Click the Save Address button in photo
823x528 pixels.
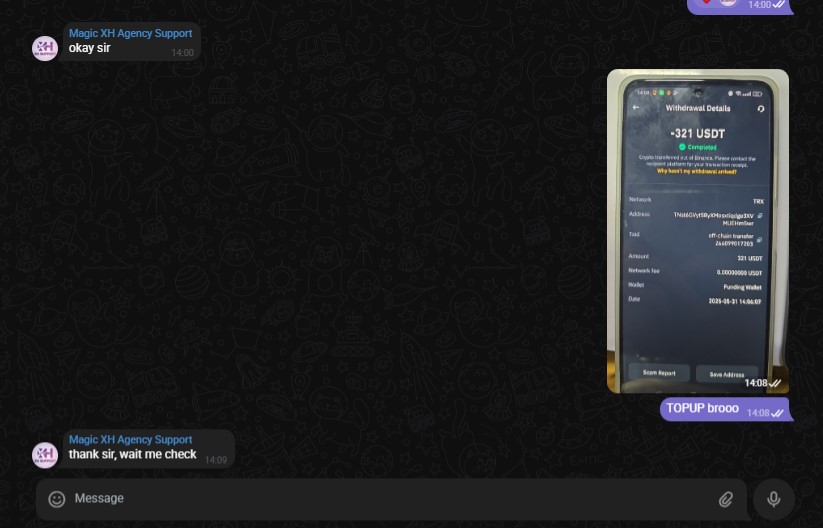tap(727, 373)
